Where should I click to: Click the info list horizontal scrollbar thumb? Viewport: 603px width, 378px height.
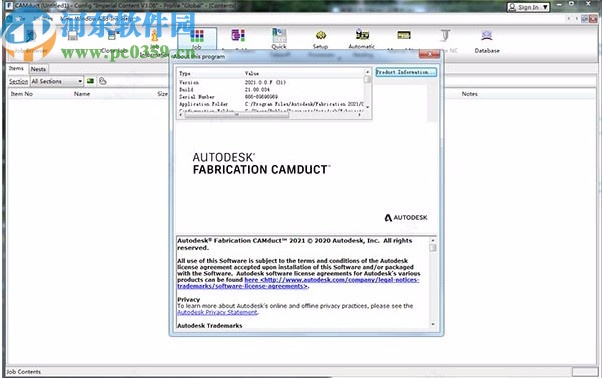point(237,115)
